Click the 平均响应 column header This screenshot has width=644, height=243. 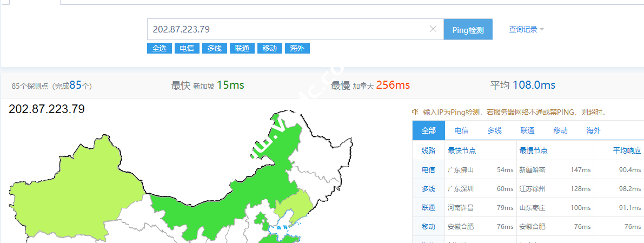(x=627, y=150)
